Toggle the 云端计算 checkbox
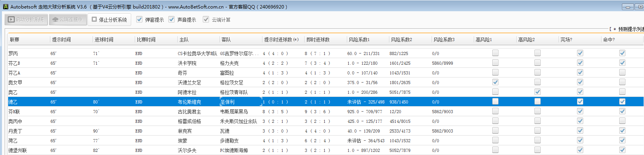644x155 pixels. [x=206, y=19]
